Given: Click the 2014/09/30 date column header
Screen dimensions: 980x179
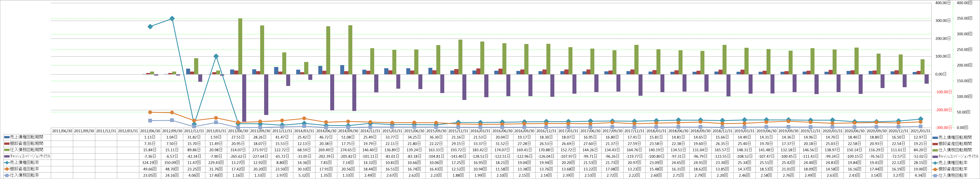Looking at the screenshot, I should pyautogui.click(x=349, y=131).
